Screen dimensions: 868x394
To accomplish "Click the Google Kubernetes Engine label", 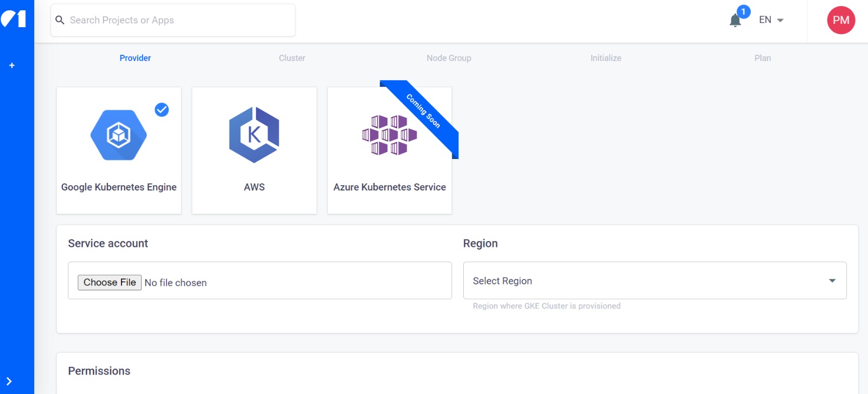I will click(119, 187).
